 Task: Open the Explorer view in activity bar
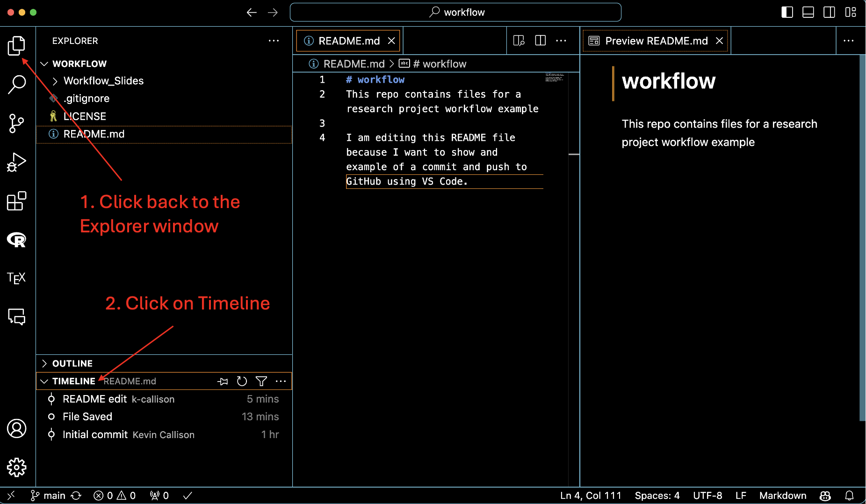[17, 45]
